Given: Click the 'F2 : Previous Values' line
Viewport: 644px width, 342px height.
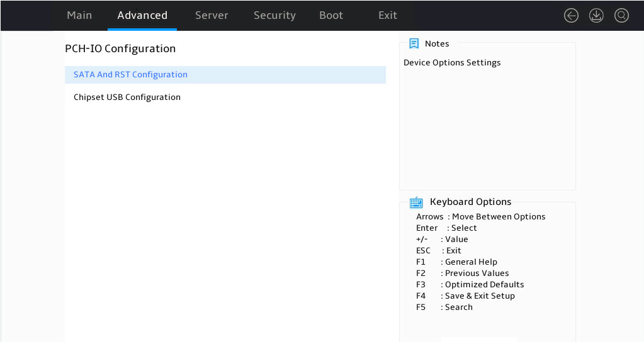Looking at the screenshot, I should [x=462, y=273].
